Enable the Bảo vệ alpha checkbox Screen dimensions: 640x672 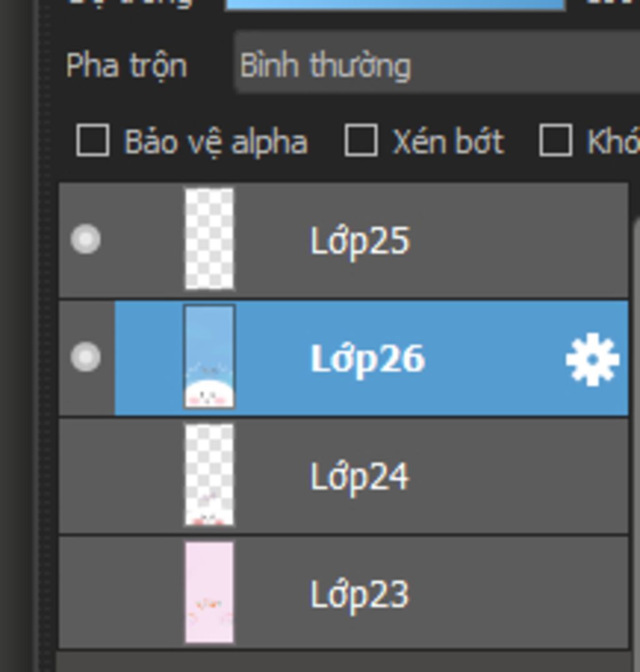pos(92,140)
